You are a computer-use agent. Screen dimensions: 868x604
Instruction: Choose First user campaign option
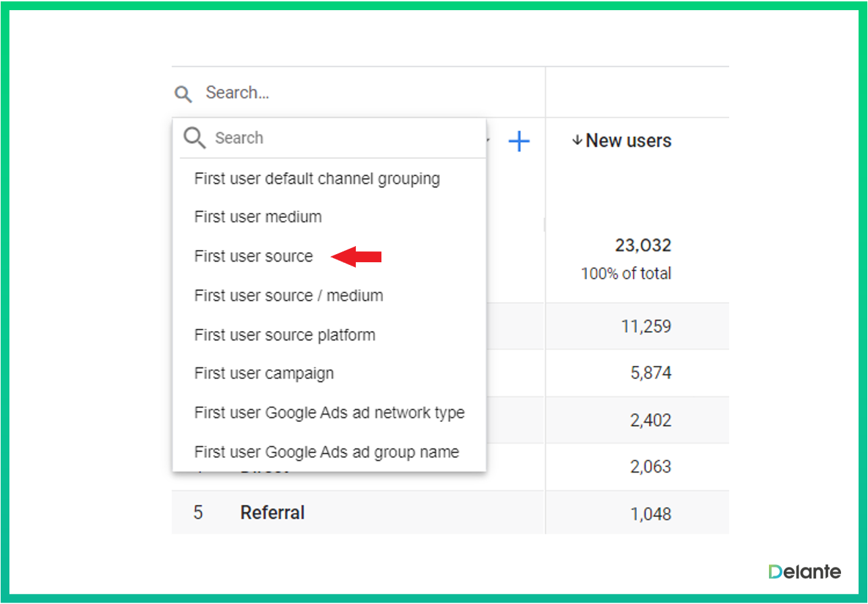tap(263, 373)
